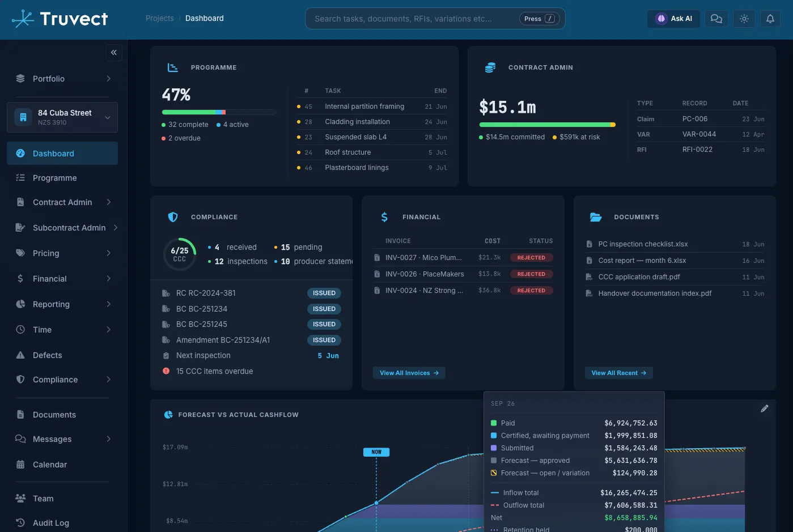Click the Financial card dollar icon

(384, 217)
